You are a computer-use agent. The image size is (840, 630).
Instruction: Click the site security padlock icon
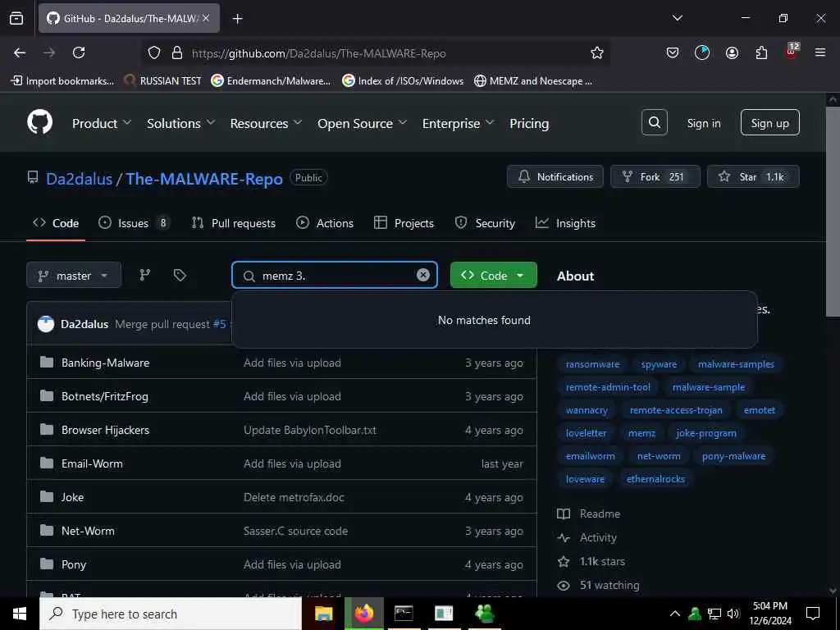(177, 52)
